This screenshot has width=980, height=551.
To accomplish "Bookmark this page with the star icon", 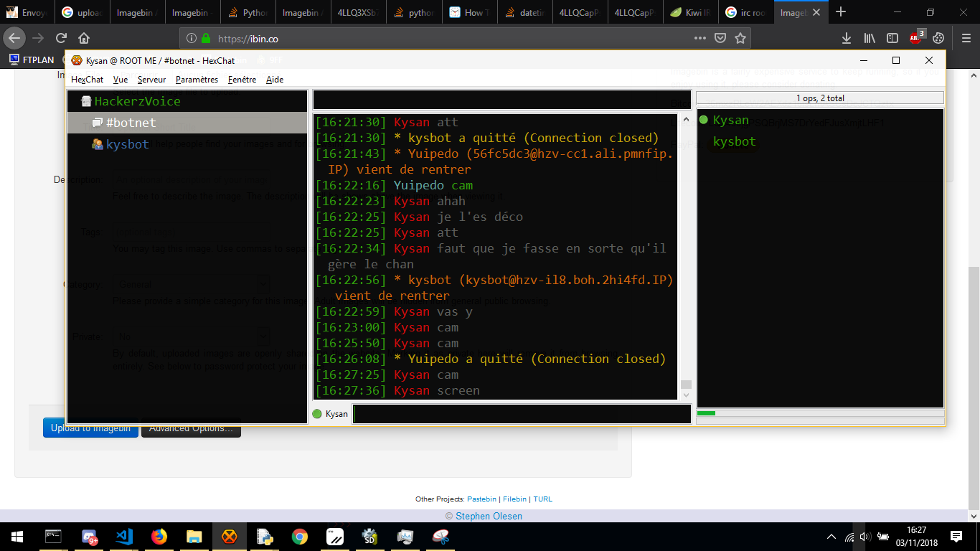I will tap(740, 38).
